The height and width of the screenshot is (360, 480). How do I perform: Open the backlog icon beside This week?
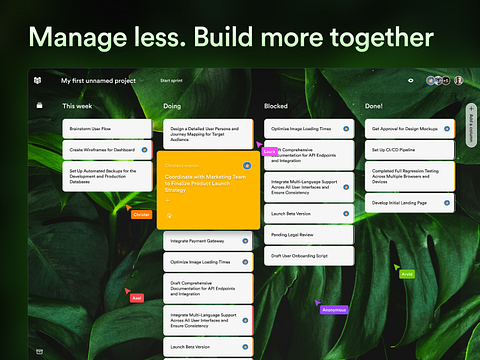coord(39,106)
